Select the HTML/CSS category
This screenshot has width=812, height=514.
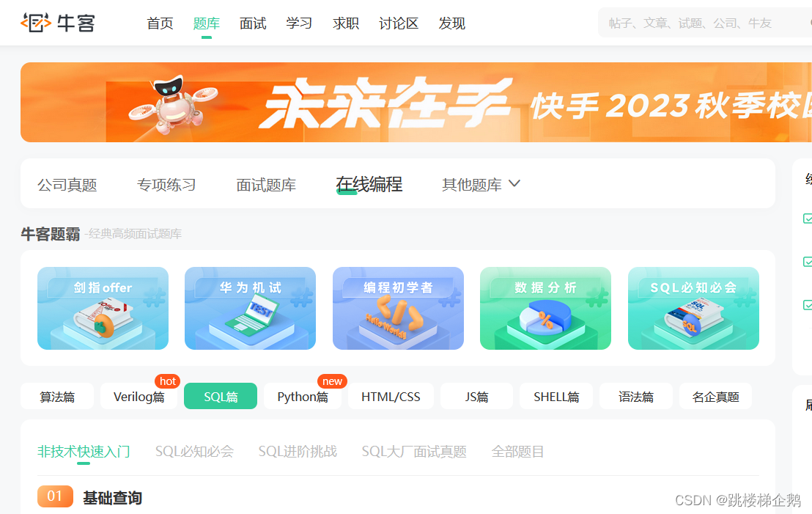pos(391,397)
